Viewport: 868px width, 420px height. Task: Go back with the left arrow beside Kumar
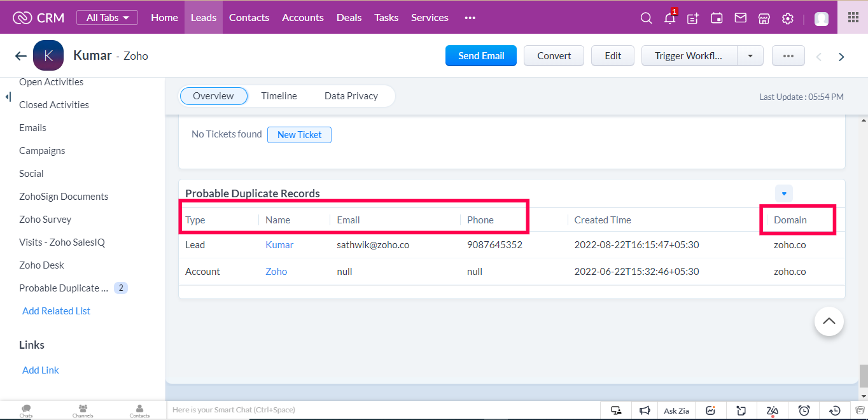click(20, 56)
